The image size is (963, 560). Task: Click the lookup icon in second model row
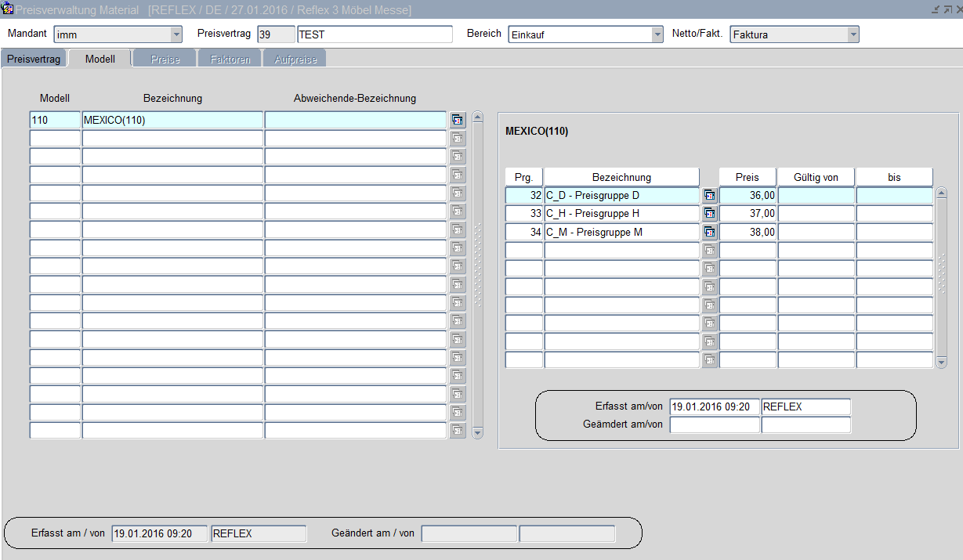(x=458, y=139)
